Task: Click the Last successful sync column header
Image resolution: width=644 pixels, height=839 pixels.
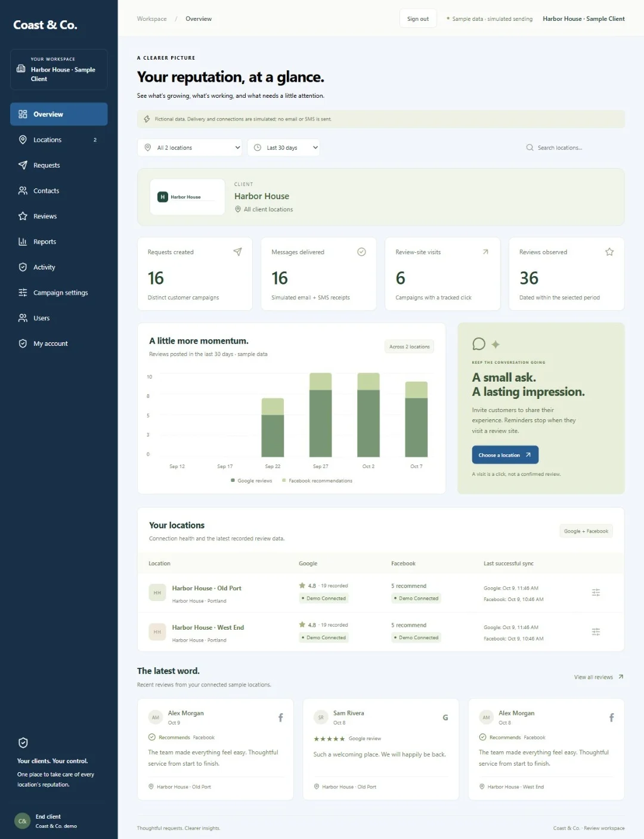Action: click(x=509, y=564)
